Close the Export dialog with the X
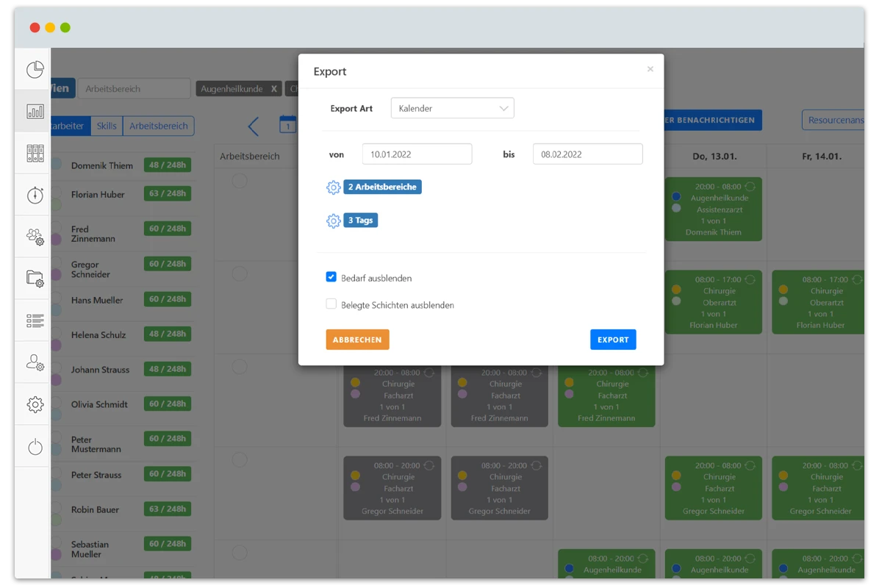882x588 pixels. pyautogui.click(x=650, y=69)
